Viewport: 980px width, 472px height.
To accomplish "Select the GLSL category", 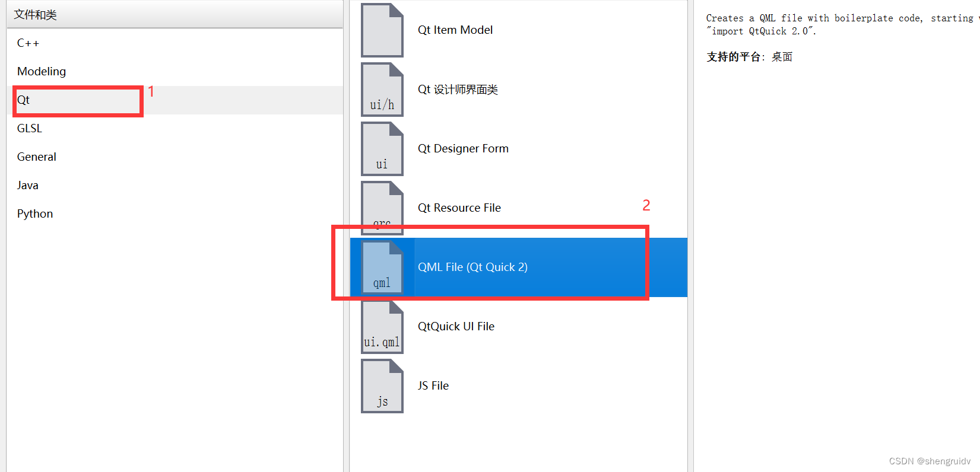I will 175,129.
